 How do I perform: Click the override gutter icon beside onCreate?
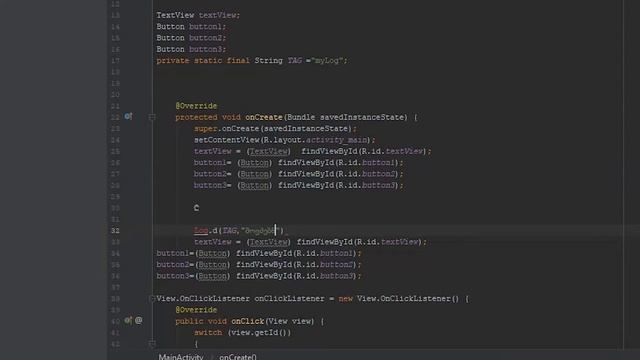coord(128,116)
